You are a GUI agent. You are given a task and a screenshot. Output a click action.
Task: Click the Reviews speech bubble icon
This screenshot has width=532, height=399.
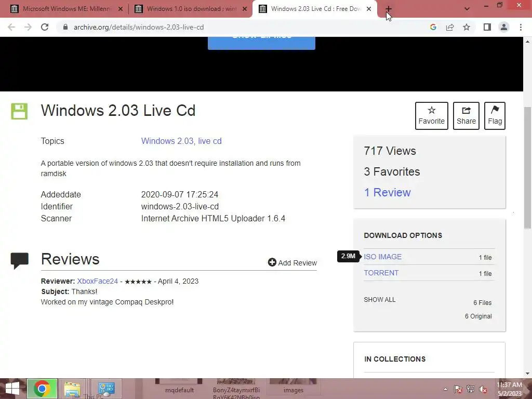[x=20, y=261]
